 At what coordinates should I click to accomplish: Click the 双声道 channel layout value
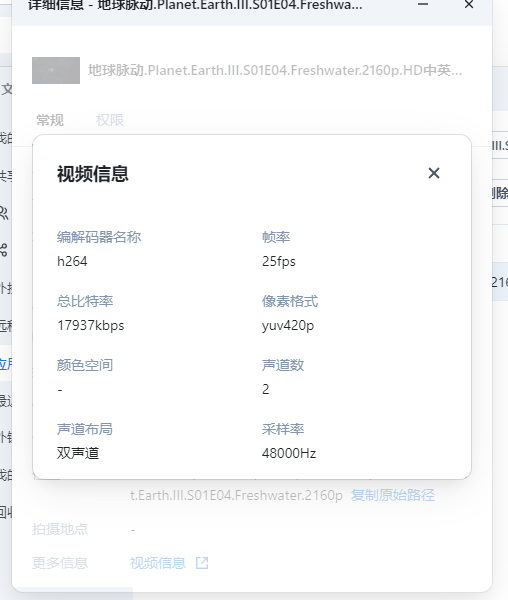tap(78, 453)
